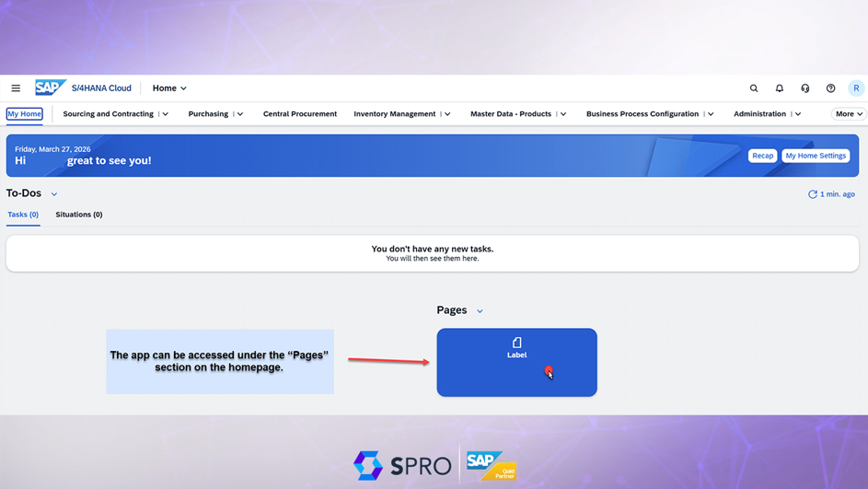Open Inventory Management menu item
868x489 pixels.
point(395,113)
